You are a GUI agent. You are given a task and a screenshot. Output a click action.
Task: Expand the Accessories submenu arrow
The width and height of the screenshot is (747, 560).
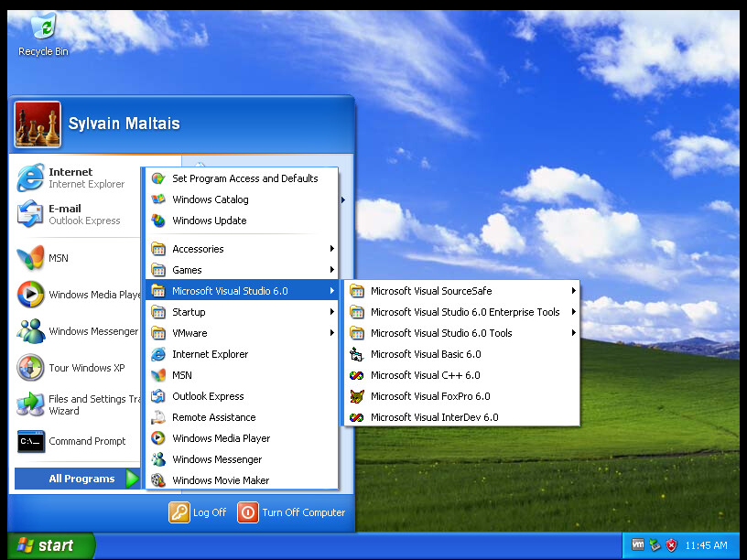[x=331, y=249]
